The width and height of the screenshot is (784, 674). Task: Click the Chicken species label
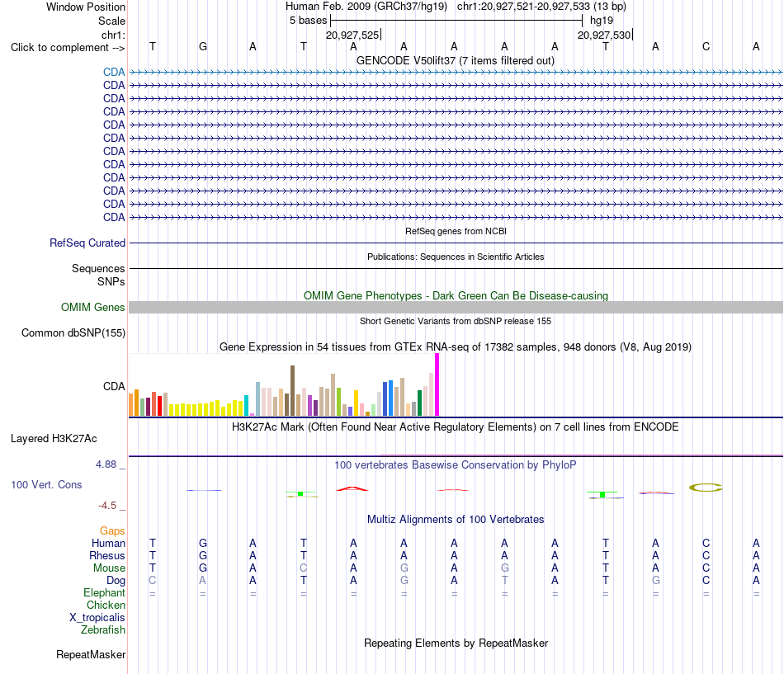pos(106,606)
